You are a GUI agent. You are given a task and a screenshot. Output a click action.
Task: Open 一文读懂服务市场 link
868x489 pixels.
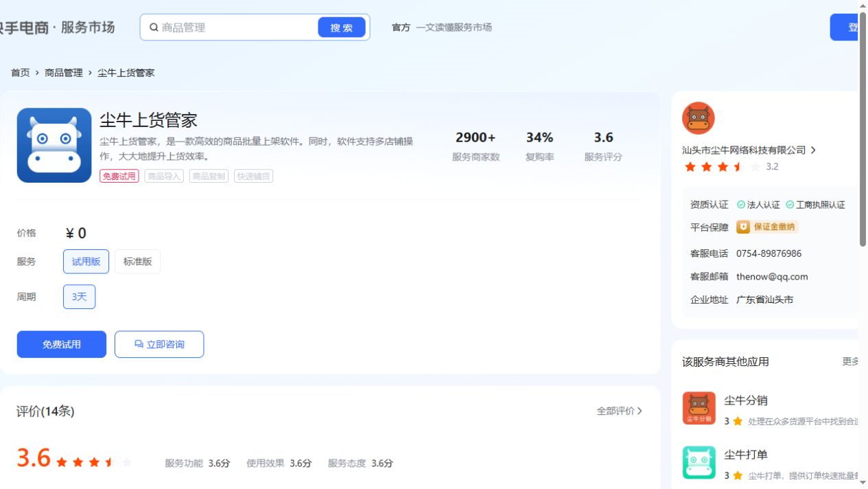[x=454, y=27]
